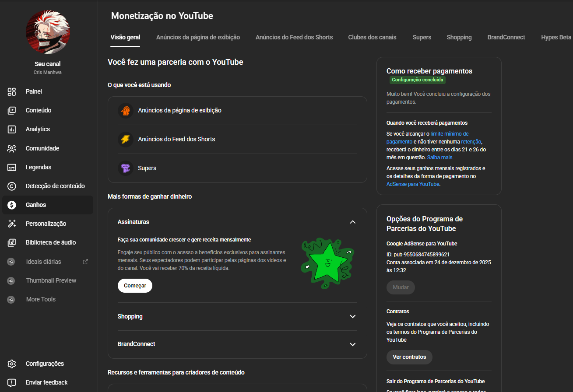This screenshot has height=392, width=573.
Task: Open the Legendas subtitles icon
Action: 12,167
